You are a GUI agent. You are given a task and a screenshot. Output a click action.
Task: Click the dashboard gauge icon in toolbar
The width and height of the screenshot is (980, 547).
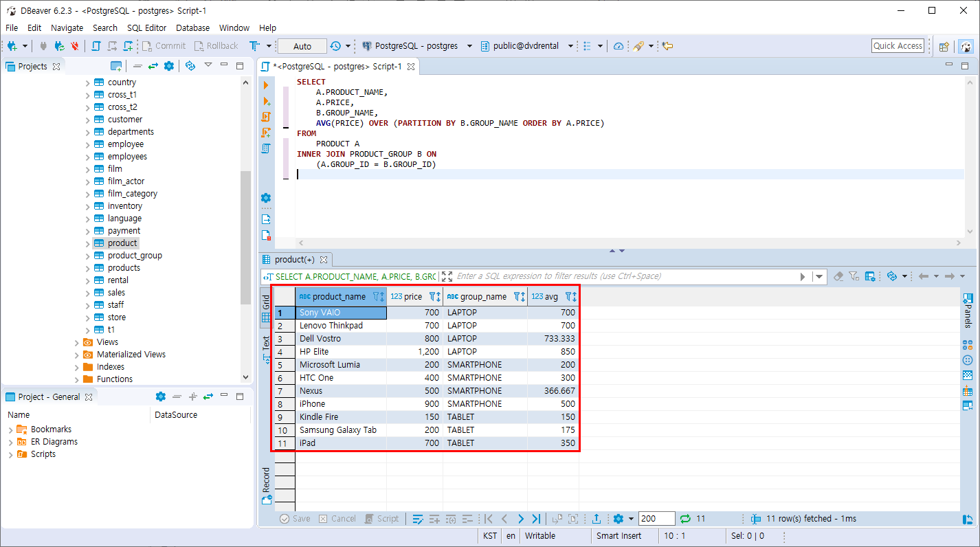click(x=619, y=46)
